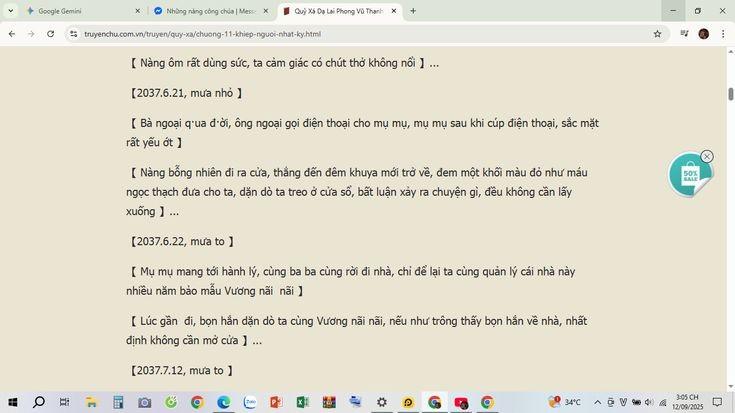Image resolution: width=735 pixels, height=413 pixels.
Task: Close the Google Gemini tab
Action: (x=138, y=11)
